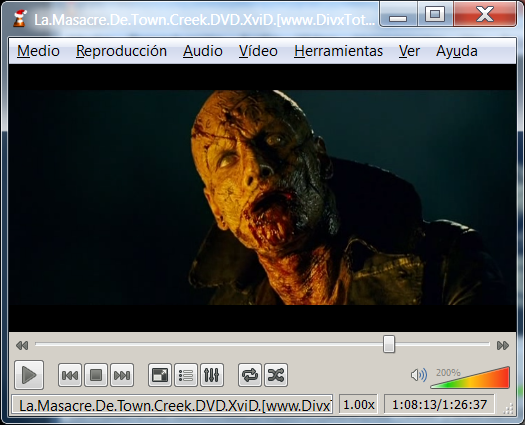Stop playback with the square button
The image size is (525, 425).
pos(96,375)
